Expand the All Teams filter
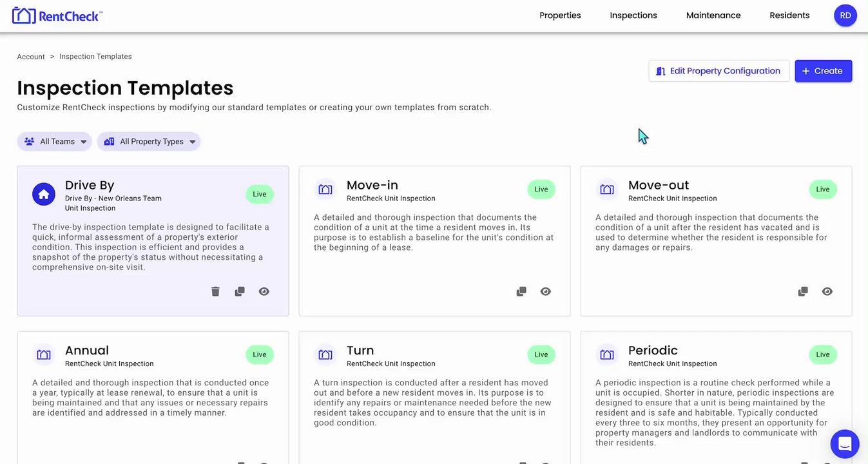The width and height of the screenshot is (868, 464). click(55, 142)
